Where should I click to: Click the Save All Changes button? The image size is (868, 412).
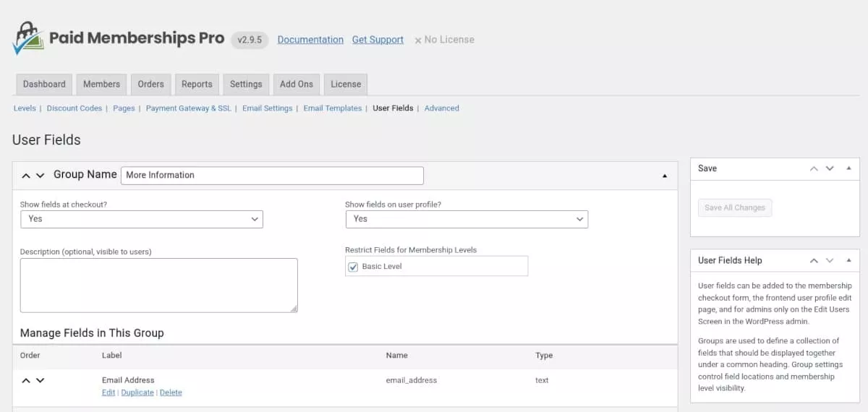(735, 207)
